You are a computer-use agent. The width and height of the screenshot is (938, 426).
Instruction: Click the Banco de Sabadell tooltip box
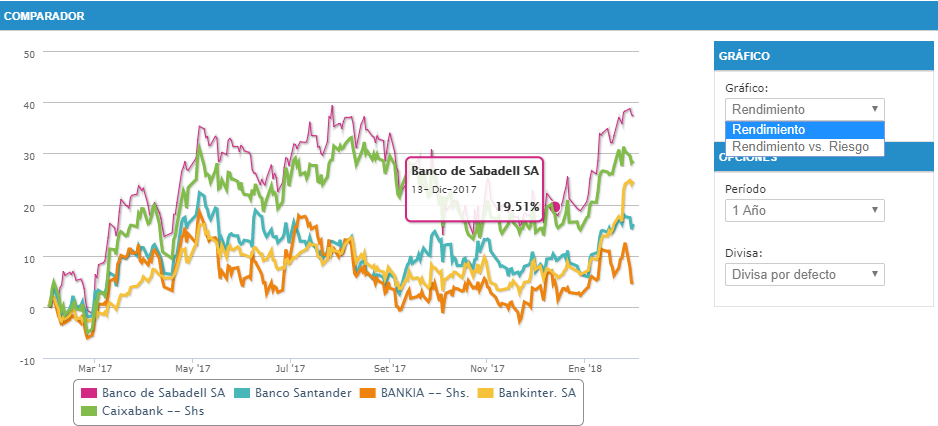(x=474, y=188)
